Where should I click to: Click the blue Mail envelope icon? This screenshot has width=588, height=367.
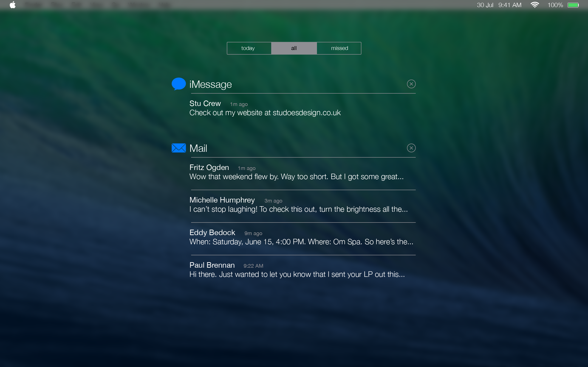(x=179, y=148)
